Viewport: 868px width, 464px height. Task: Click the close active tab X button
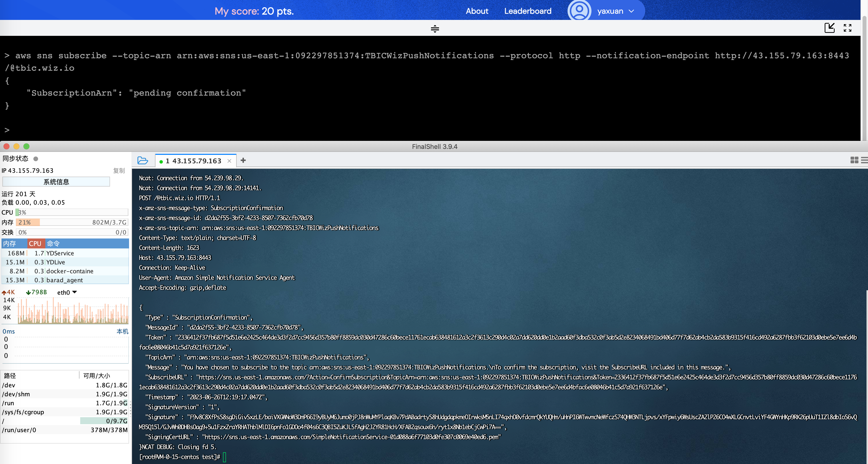coord(230,161)
